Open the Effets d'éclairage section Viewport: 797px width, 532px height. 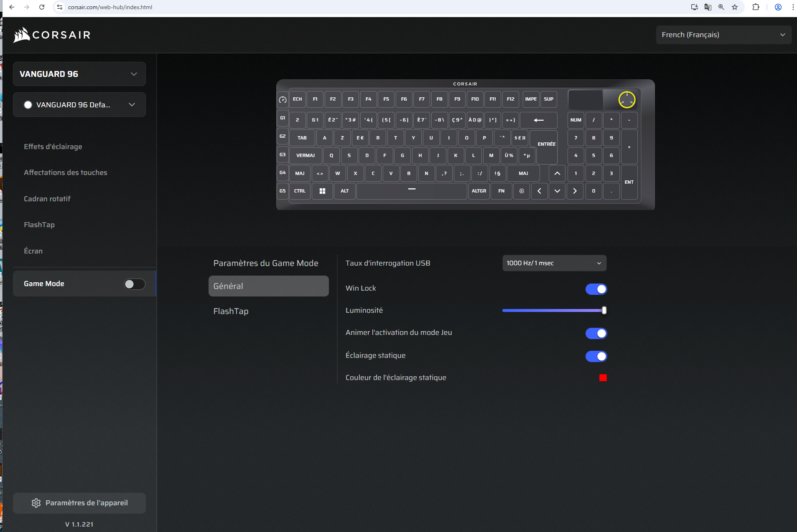point(53,147)
